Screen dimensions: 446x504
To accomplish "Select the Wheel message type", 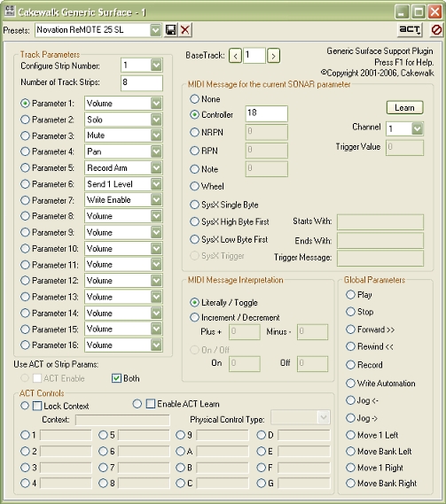I will point(194,186).
